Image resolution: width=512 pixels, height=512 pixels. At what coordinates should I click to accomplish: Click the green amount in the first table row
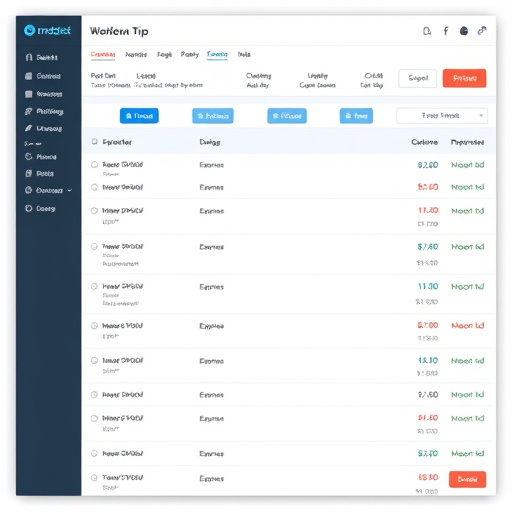[428, 165]
